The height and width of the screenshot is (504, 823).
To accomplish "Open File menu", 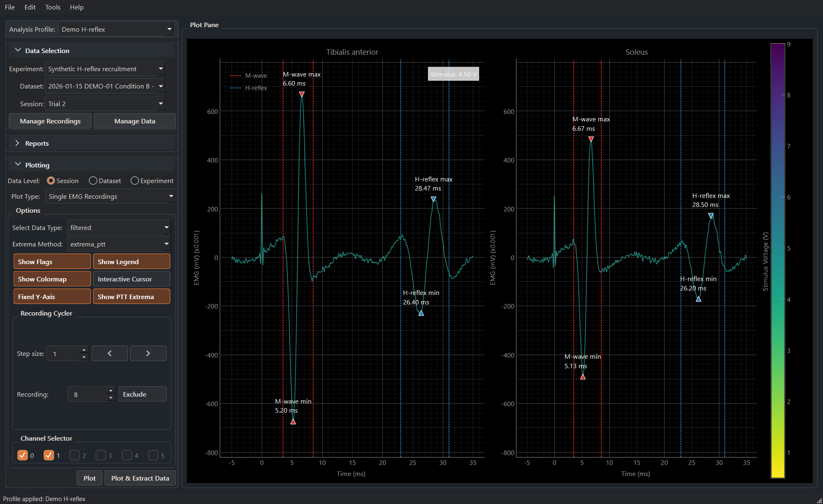I will [x=10, y=7].
